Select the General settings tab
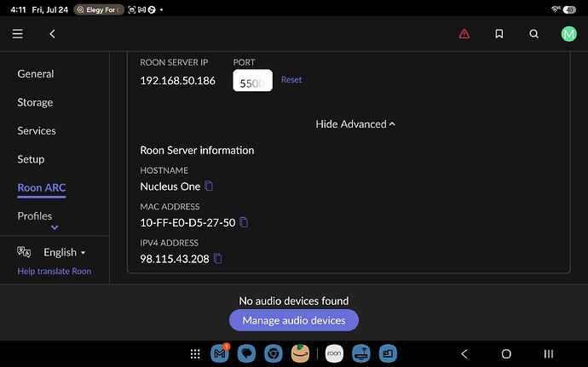Image resolution: width=588 pixels, height=367 pixels. [36, 74]
